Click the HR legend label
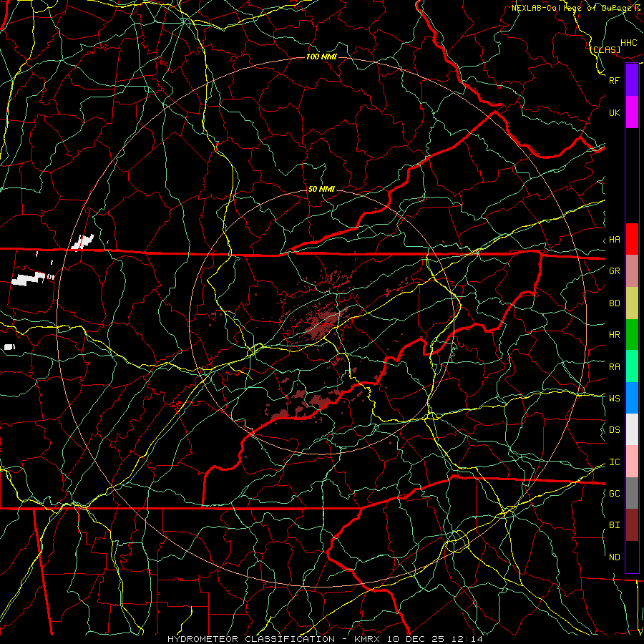This screenshot has width=644, height=644. [x=614, y=335]
